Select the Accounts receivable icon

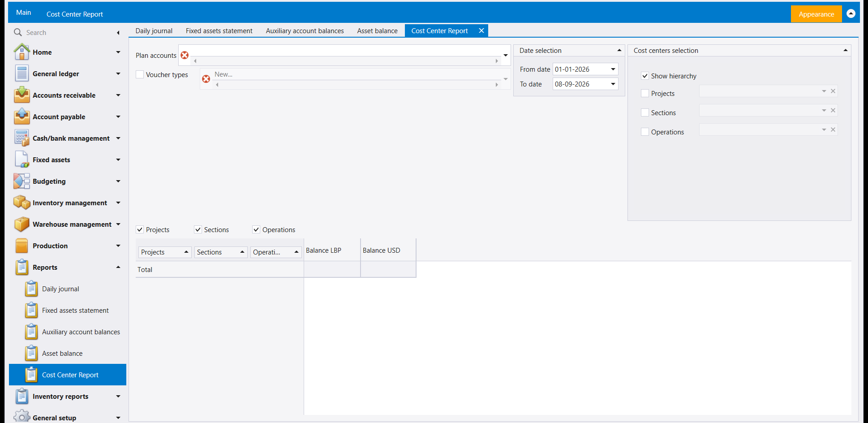pos(21,95)
